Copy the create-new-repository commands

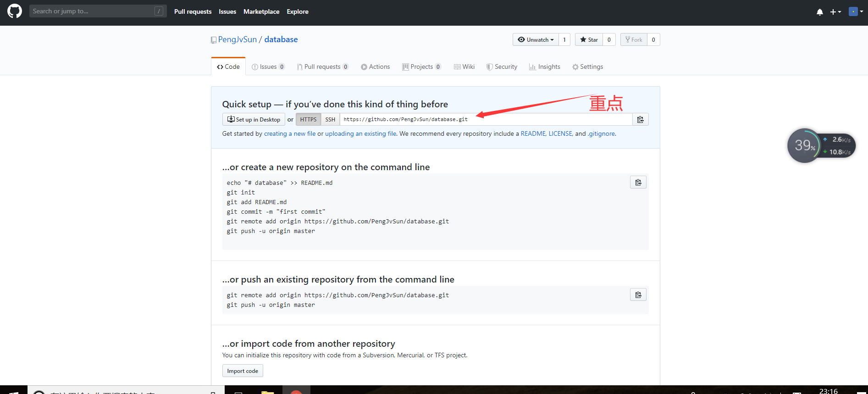click(638, 182)
